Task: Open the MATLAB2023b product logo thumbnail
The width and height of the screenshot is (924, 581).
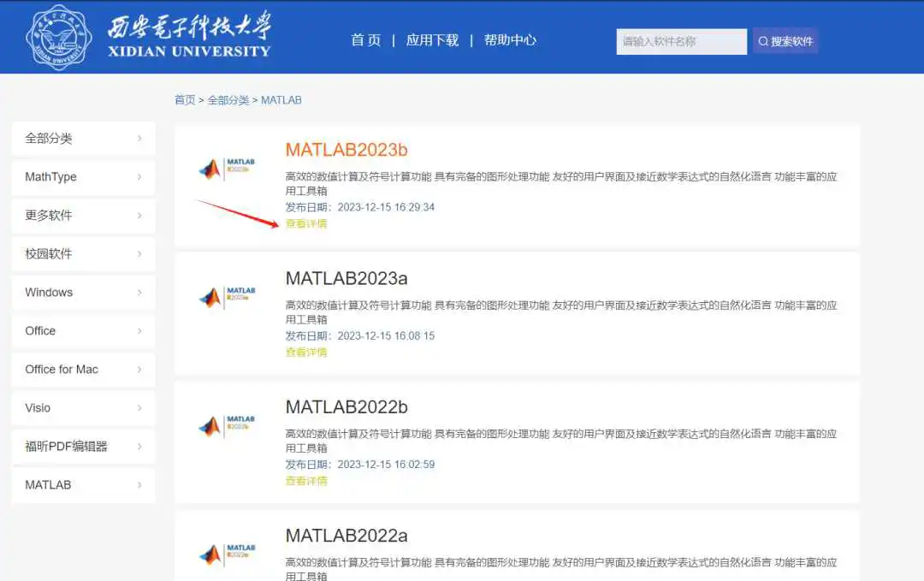Action: click(x=227, y=169)
